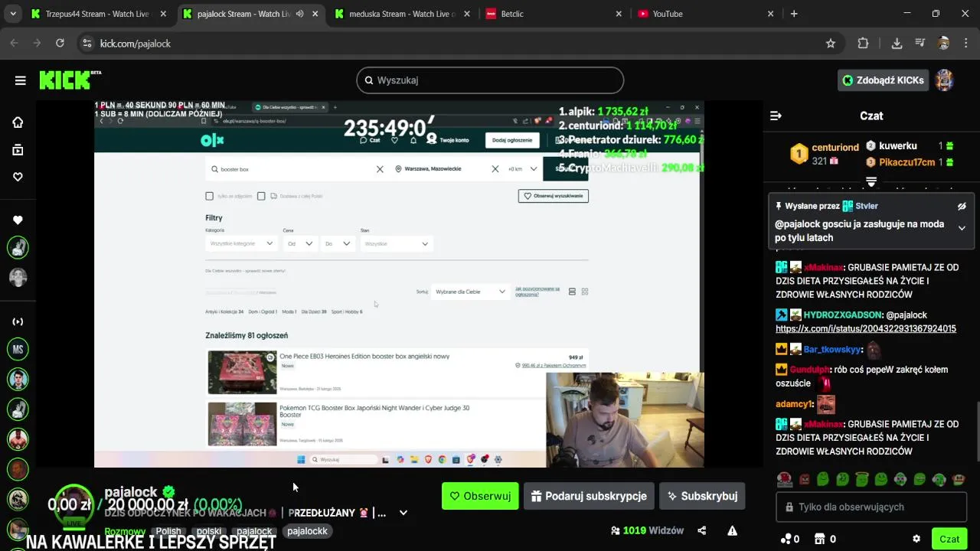The height and width of the screenshot is (551, 980).
Task: Open the x.com link in the chat
Action: point(866,328)
